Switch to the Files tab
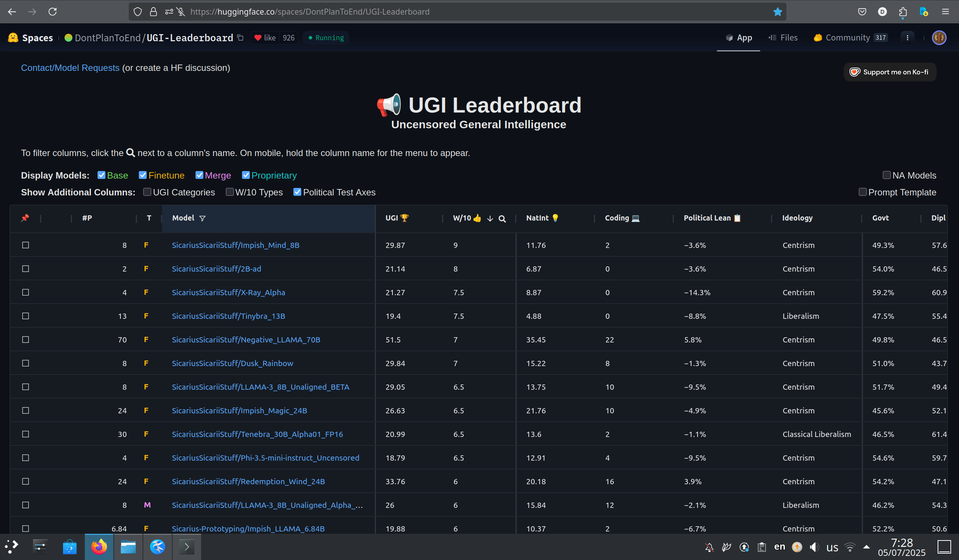The image size is (959, 560). point(783,38)
